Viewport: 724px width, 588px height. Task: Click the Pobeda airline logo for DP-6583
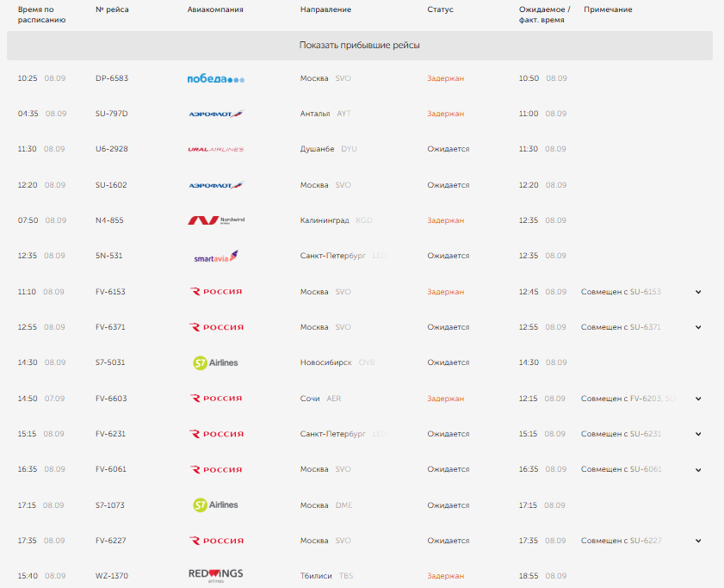click(x=215, y=79)
